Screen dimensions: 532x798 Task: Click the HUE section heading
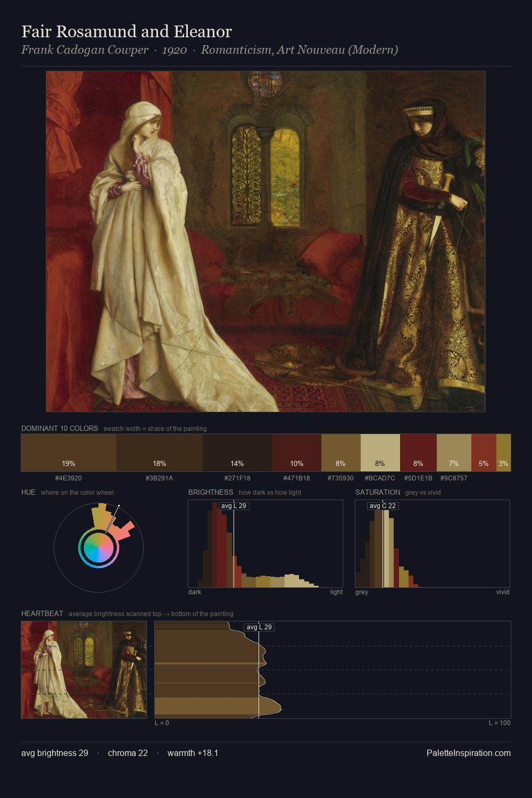(28, 492)
